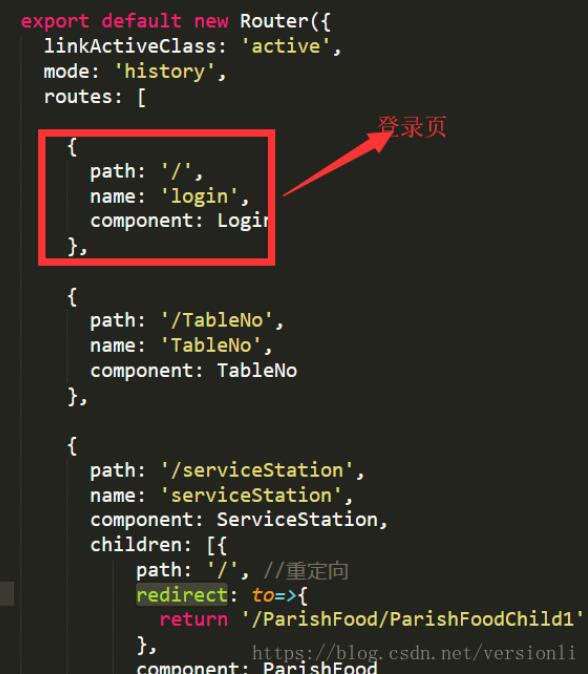Image resolution: width=588 pixels, height=674 pixels.
Task: Click the serviceStation route's opening brace
Action: (72, 446)
